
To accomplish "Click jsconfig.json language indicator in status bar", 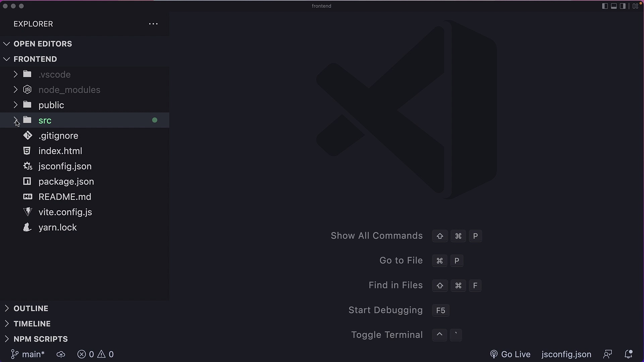I will [566, 354].
